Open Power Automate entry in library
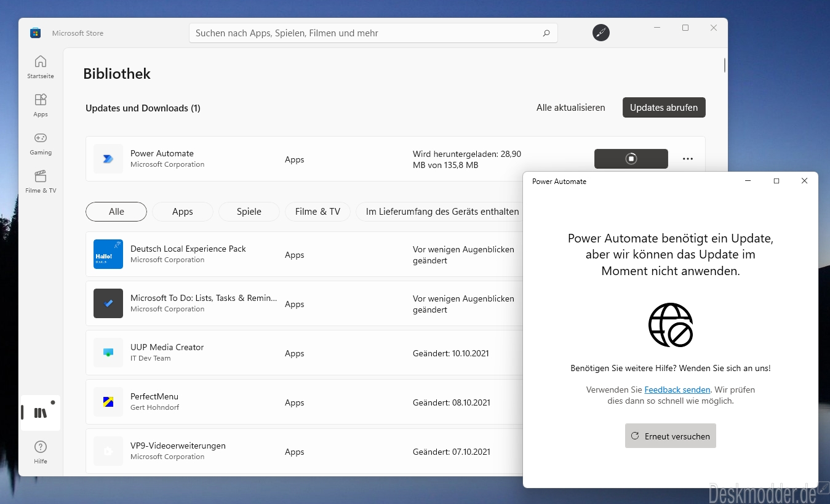The image size is (830, 504). (x=396, y=159)
